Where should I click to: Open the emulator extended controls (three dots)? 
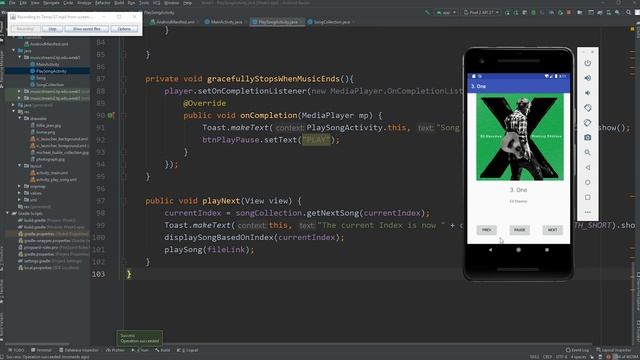pos(587,212)
